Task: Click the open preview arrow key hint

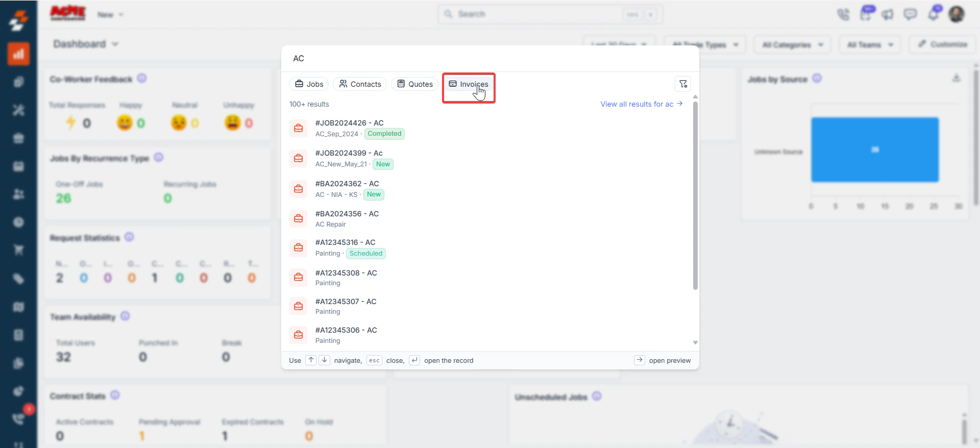Action: [x=640, y=360]
